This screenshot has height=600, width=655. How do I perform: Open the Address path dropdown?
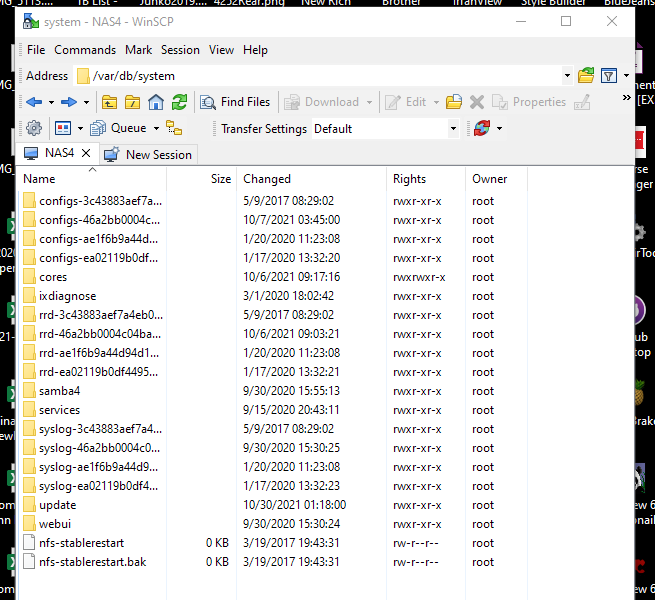[566, 76]
